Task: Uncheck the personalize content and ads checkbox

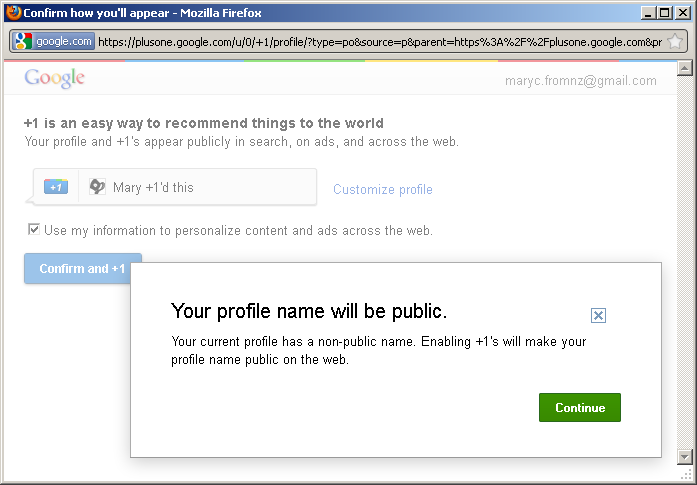Action: tap(34, 229)
